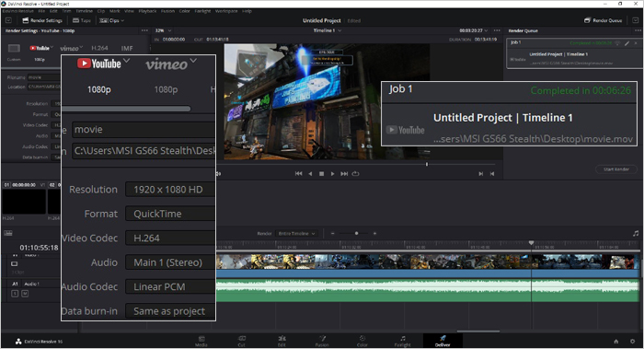644x349 pixels.
Task: Open the Edit menu in menu bar
Action: tap(53, 11)
